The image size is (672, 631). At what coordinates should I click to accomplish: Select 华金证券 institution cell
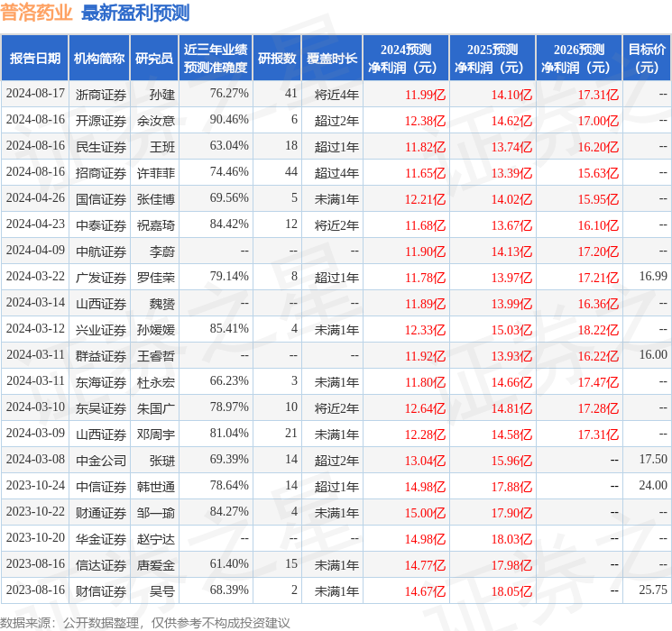(101, 538)
